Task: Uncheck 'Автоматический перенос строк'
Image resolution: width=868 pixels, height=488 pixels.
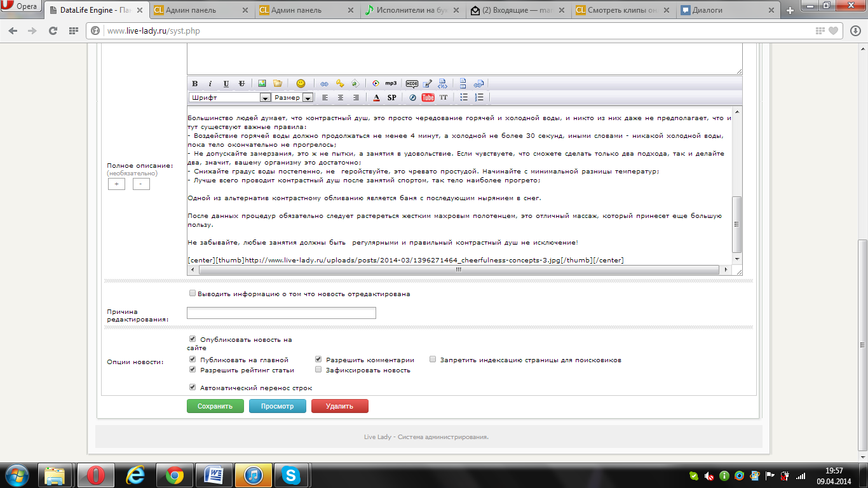Action: [193, 387]
